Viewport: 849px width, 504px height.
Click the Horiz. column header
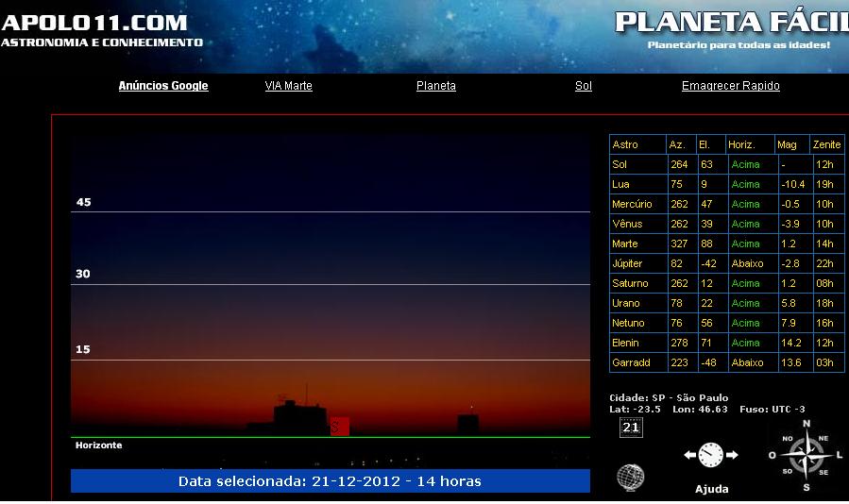(x=741, y=144)
